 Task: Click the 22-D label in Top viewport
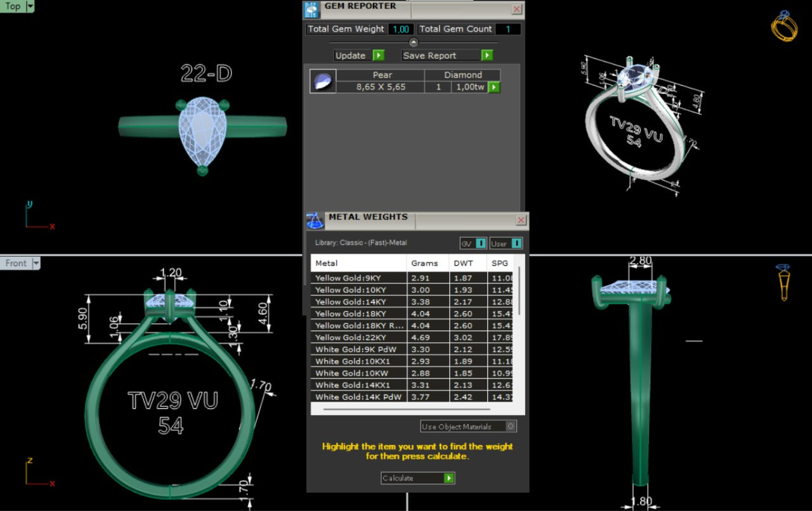pyautogui.click(x=206, y=74)
